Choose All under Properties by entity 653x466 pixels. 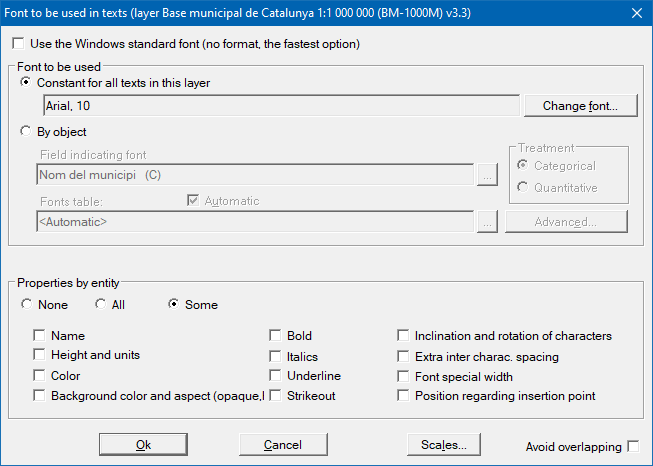coord(100,304)
